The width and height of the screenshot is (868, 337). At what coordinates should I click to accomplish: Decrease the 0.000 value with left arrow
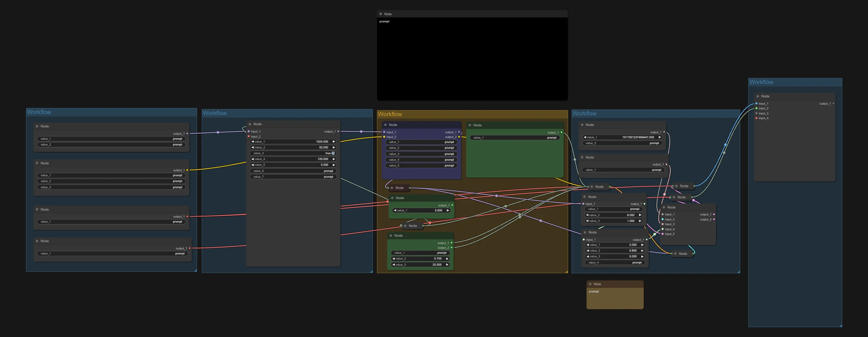coord(587,256)
